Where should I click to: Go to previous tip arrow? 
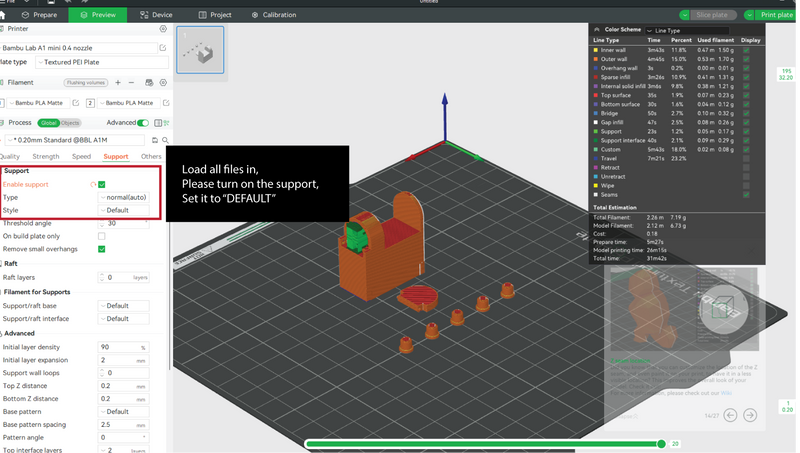[730, 415]
